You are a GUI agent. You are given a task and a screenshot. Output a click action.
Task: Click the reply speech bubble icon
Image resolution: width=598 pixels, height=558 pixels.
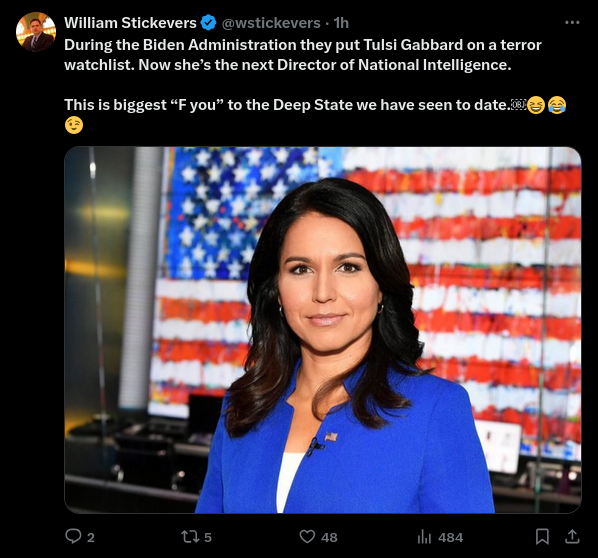(x=73, y=536)
